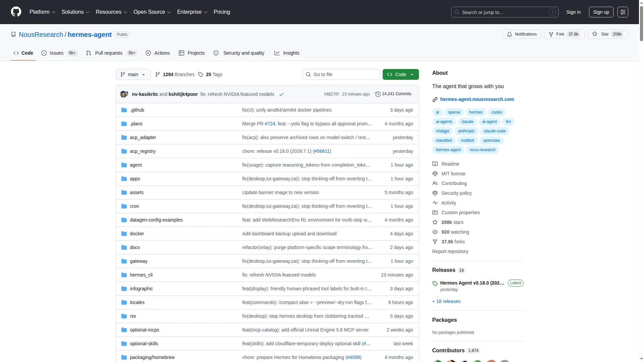Viewport: 644px width, 362px height.
Task: Switch to the Issues tab
Action: coord(59,53)
